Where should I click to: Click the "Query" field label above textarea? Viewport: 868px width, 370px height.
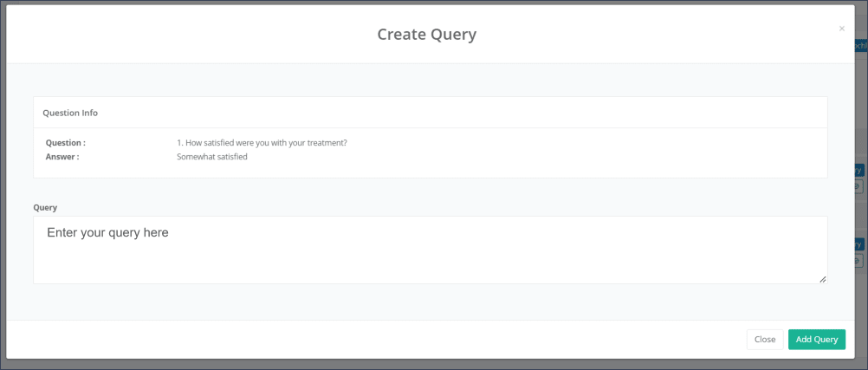[45, 208]
